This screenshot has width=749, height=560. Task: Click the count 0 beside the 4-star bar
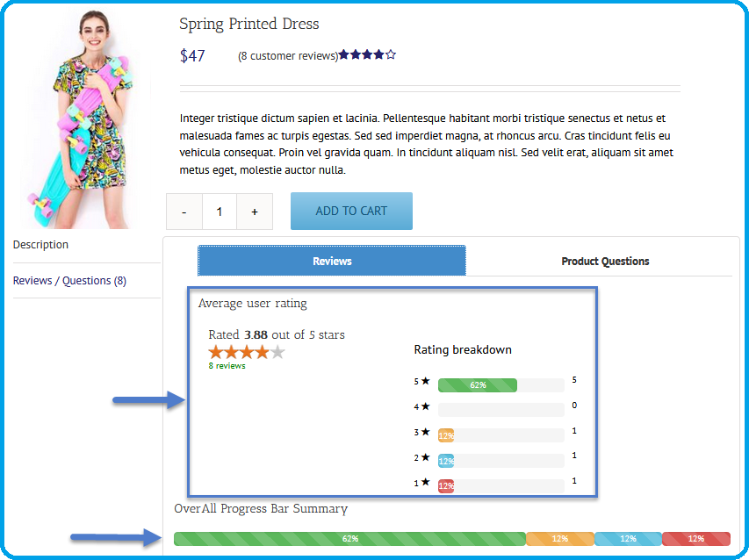pos(574,406)
